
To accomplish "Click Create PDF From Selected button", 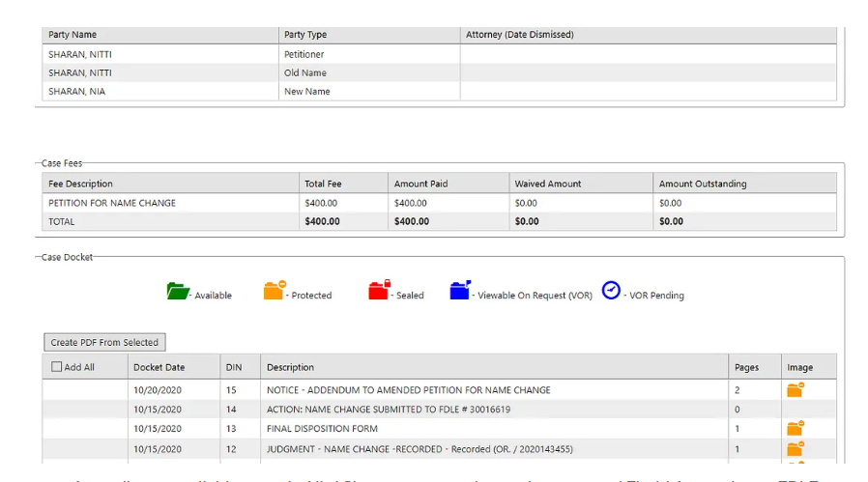I will [x=104, y=342].
